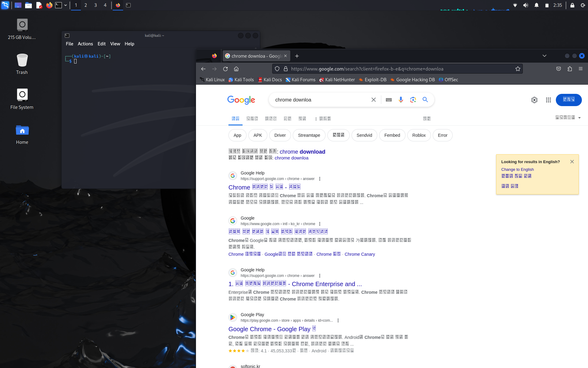
Task: Open the Firefox extensions puzzle icon
Action: pos(570,69)
